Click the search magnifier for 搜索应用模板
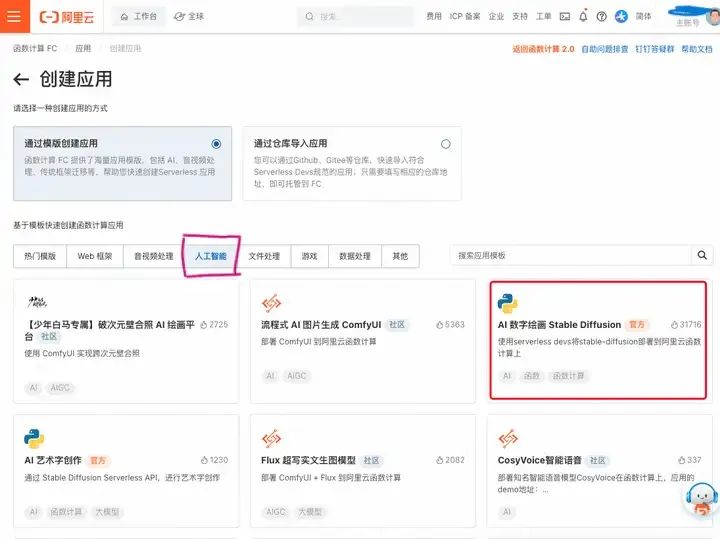 702,255
